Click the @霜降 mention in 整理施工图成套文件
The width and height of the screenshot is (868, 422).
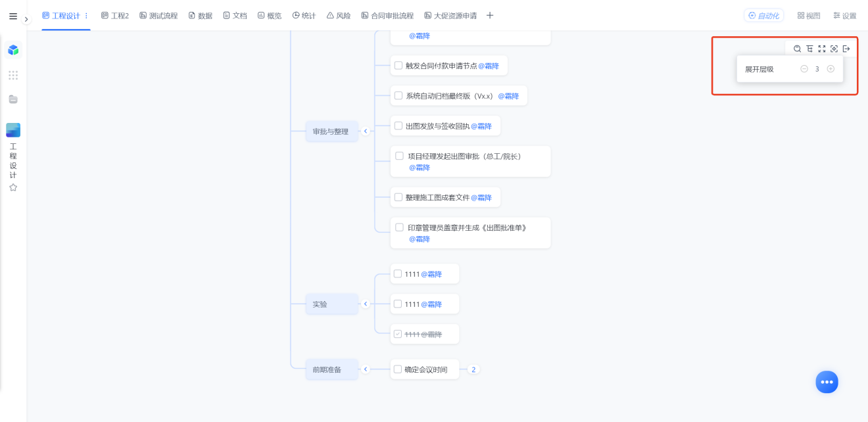point(481,197)
